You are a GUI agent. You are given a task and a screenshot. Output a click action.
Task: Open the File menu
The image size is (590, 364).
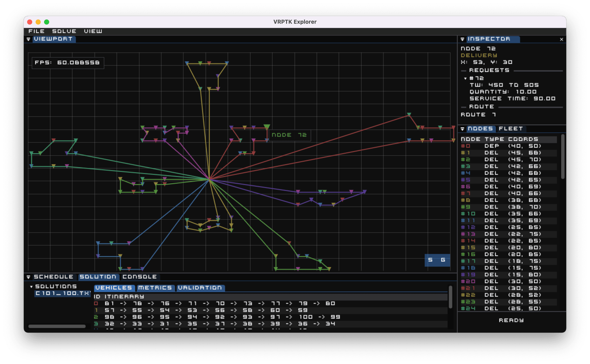(36, 31)
